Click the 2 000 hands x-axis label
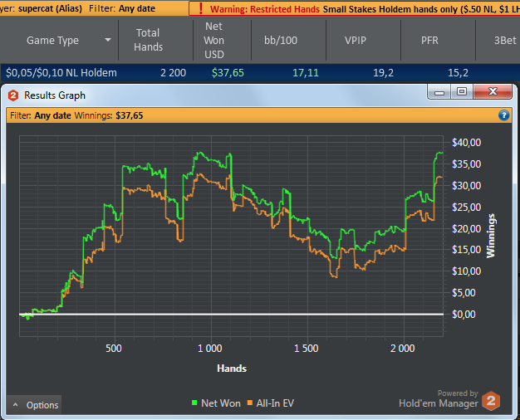 click(402, 349)
